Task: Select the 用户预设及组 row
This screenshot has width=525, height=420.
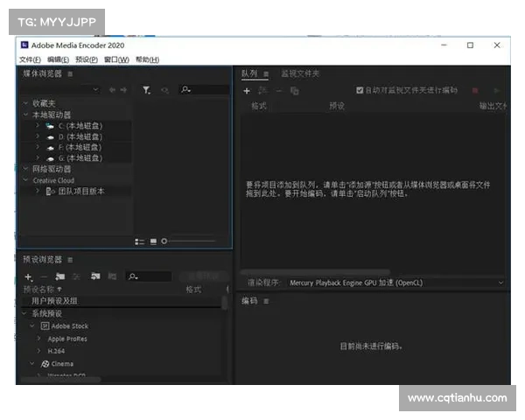Action: click(x=122, y=301)
